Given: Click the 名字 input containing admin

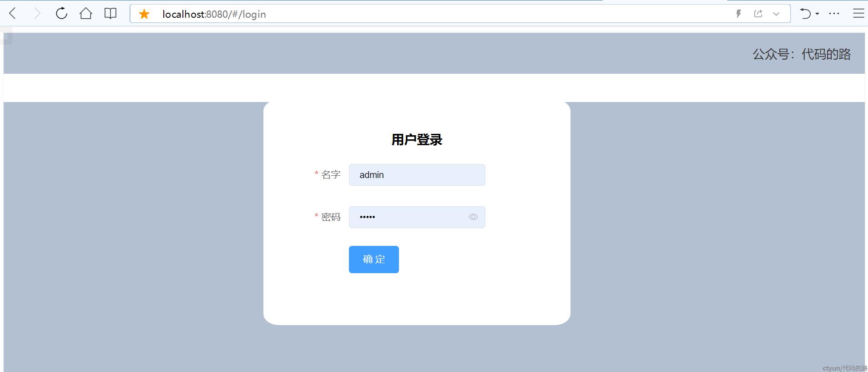Looking at the screenshot, I should [x=417, y=175].
